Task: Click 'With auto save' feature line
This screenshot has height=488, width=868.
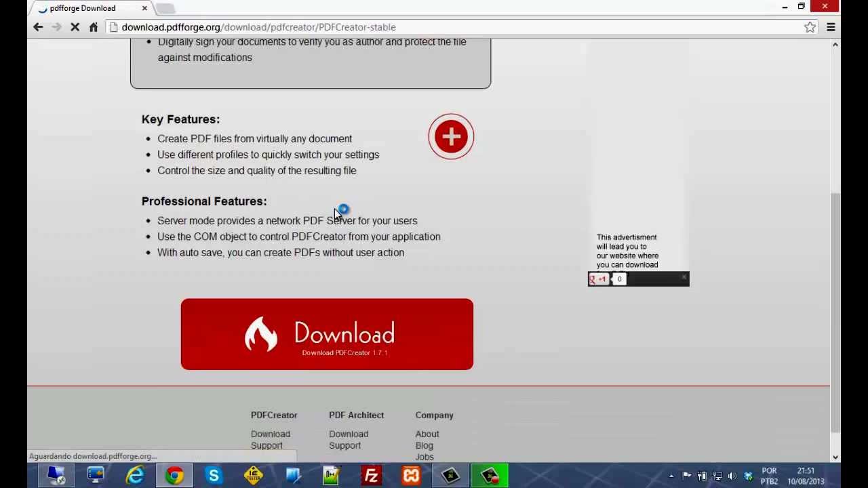Action: pos(281,252)
